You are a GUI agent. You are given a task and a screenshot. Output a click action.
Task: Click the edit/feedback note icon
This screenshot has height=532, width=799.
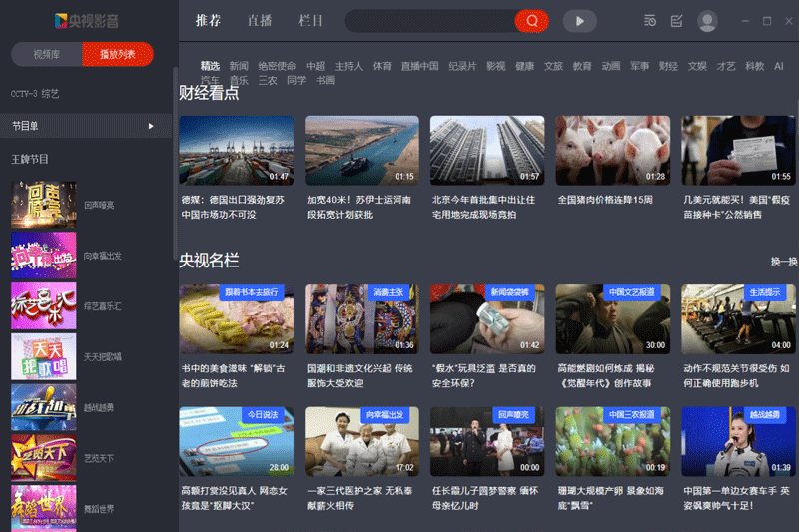[677, 21]
